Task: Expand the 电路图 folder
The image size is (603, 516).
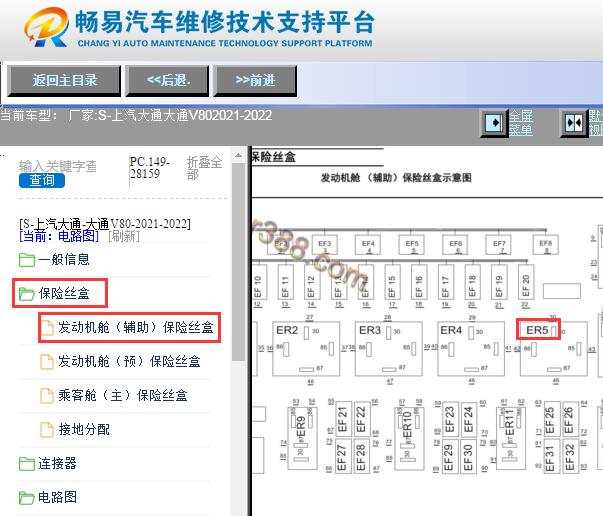Action: (x=57, y=497)
